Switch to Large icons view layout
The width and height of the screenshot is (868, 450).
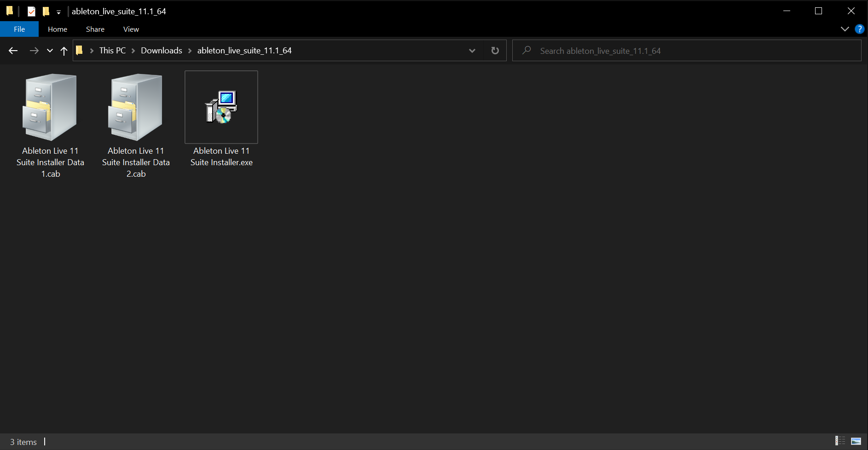(x=856, y=441)
